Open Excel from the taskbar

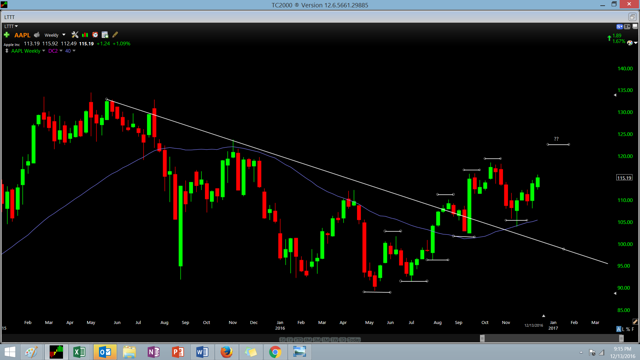point(80,352)
